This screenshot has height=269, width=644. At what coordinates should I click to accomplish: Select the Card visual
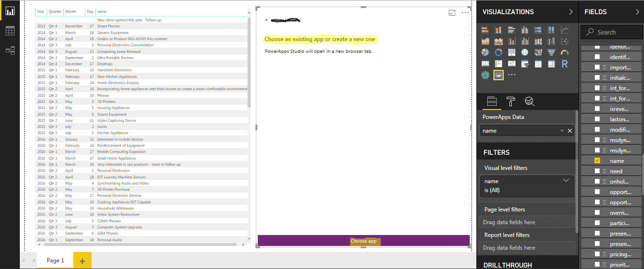point(485,64)
